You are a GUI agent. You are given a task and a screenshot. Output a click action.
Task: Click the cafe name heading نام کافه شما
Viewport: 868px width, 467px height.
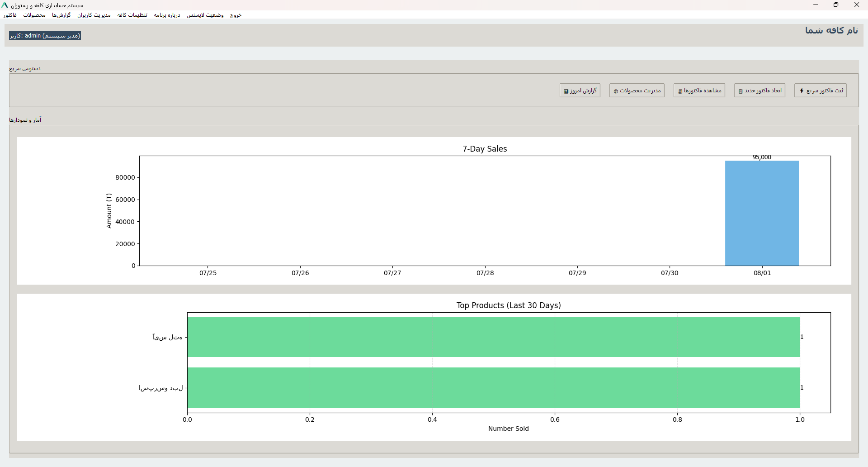[831, 30]
